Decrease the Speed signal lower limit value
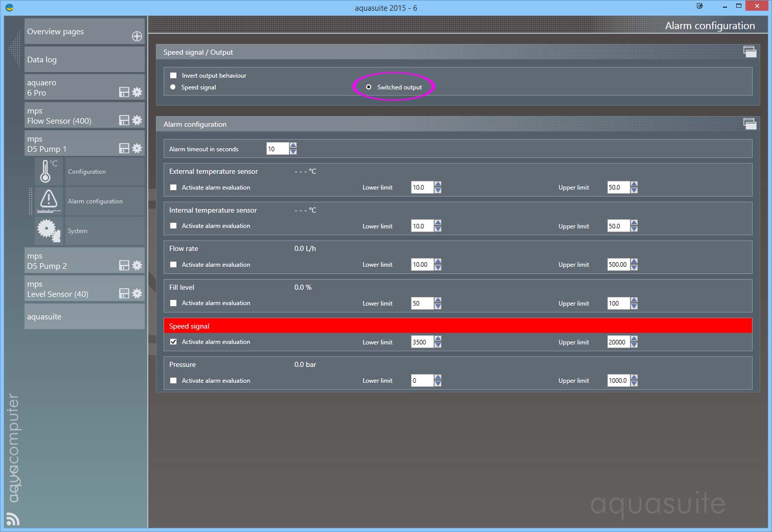The image size is (772, 532). point(438,345)
